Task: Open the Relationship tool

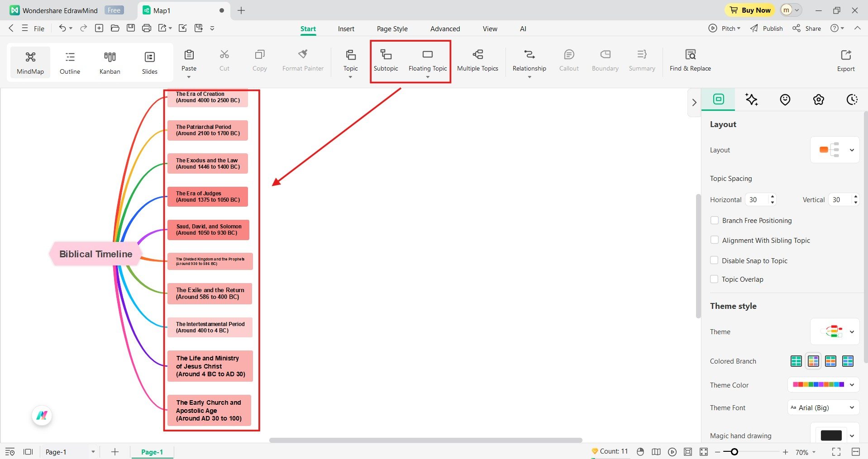Action: (x=528, y=61)
